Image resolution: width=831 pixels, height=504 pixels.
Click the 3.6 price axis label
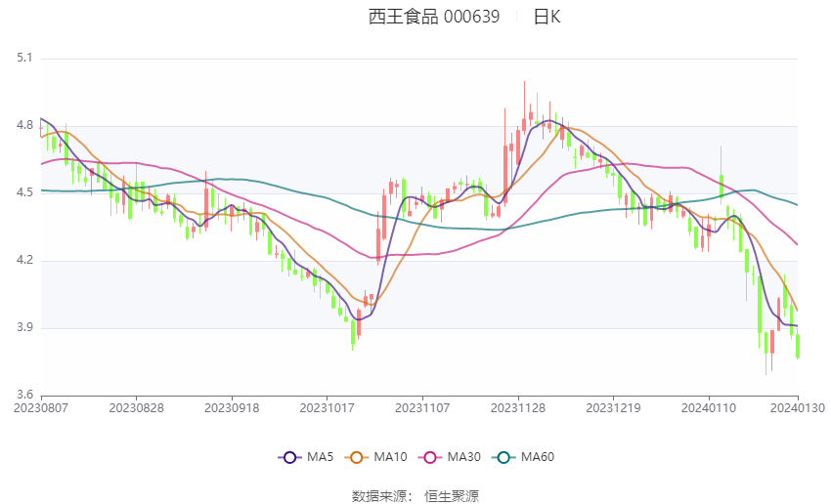24,395
